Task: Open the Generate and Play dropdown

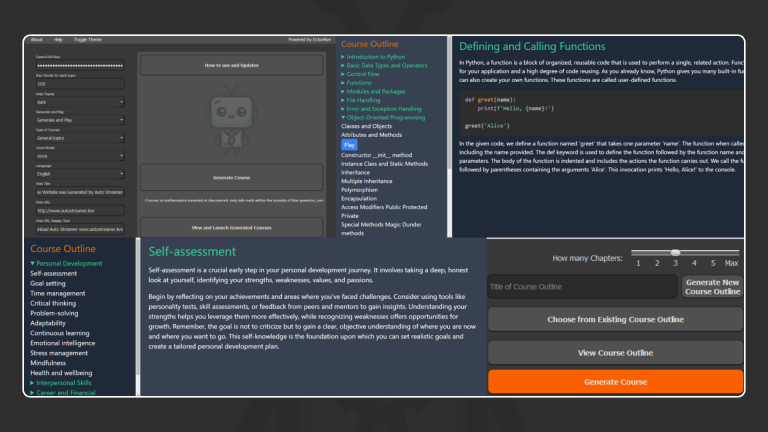Action: 79,120
